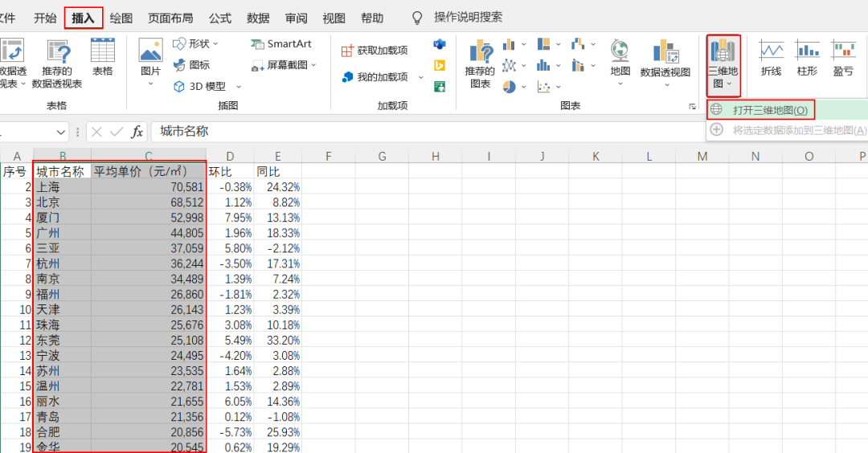Click 获取加载项 add-ins button

[x=375, y=51]
